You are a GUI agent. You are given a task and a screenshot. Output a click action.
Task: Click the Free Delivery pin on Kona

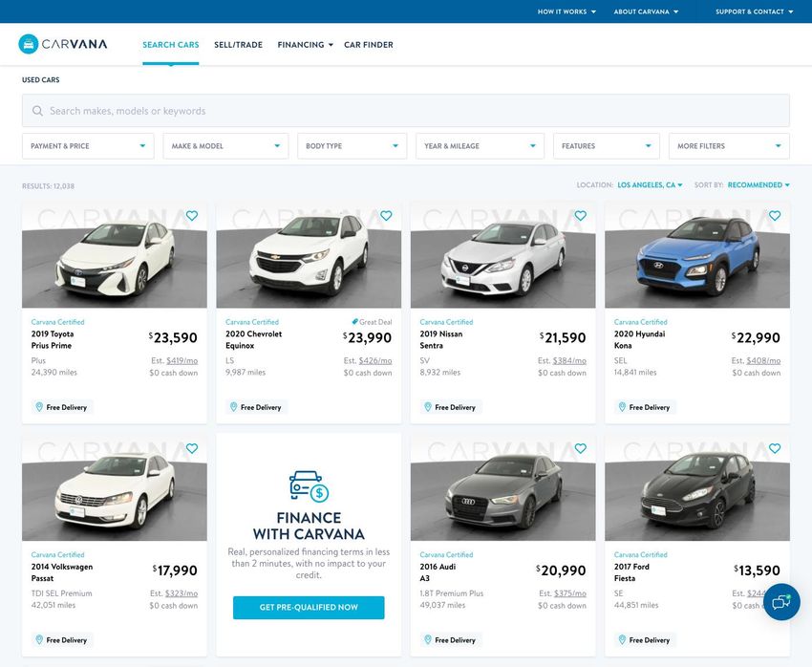pos(622,407)
